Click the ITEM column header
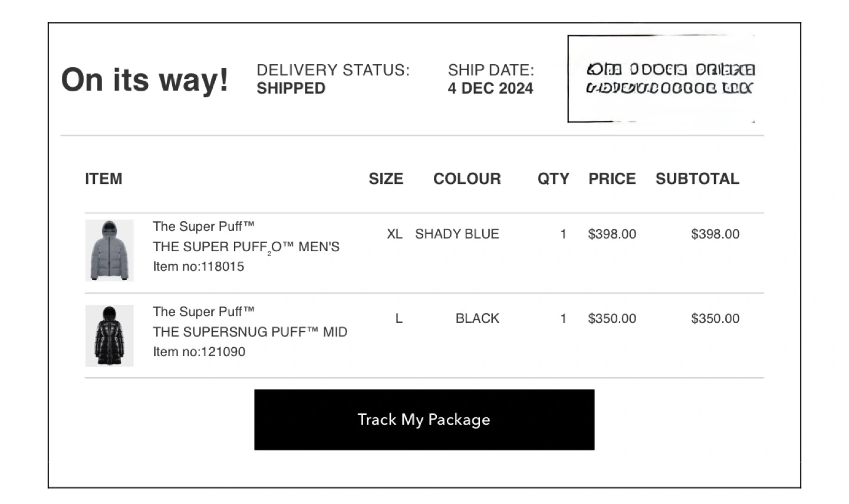The image size is (849, 504). click(x=104, y=179)
